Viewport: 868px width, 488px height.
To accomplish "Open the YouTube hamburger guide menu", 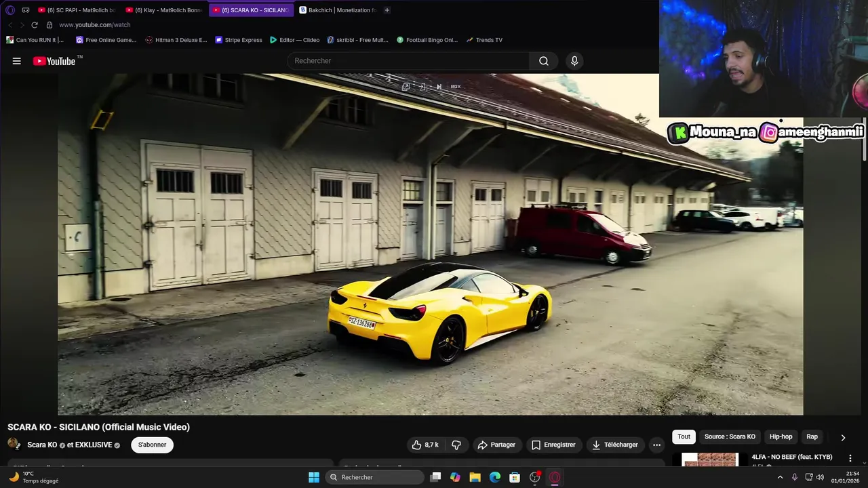I will coord(16,61).
